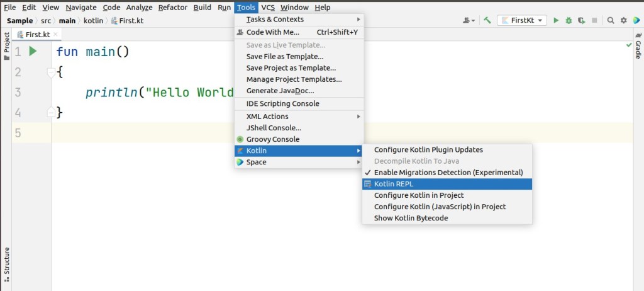This screenshot has width=644, height=291.
Task: Open the FirstKt run configuration dropdown
Action: 521,20
